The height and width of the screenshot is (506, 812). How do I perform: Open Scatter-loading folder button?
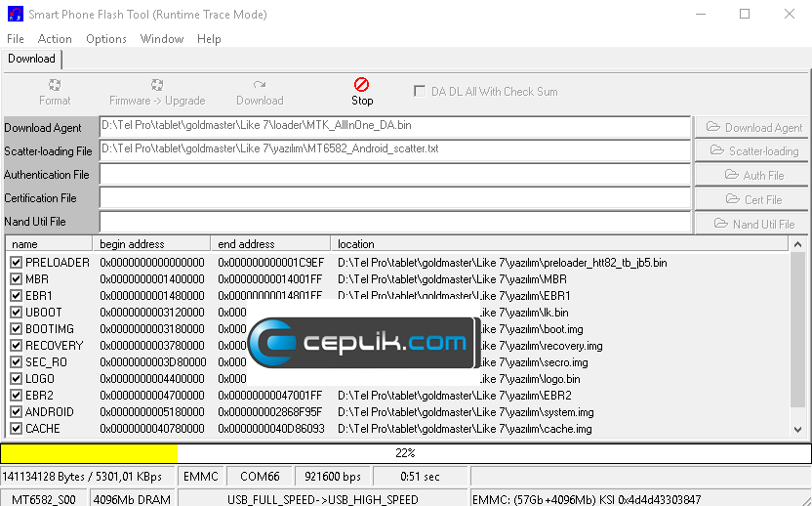(752, 151)
